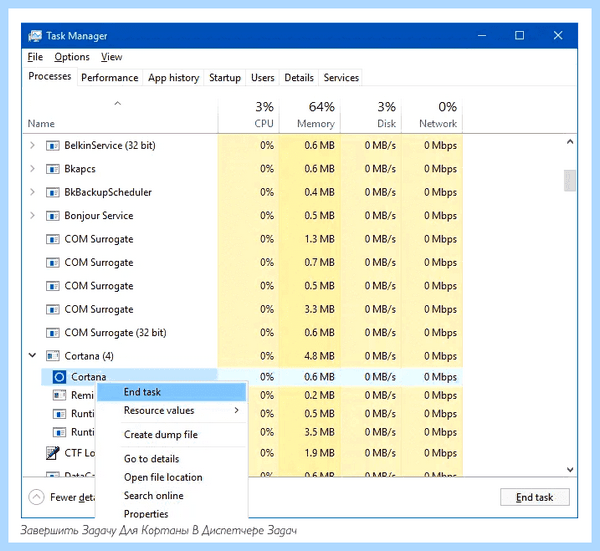600x551 pixels.
Task: Click the COM Surrogate 3.3 MB row icon
Action: (52, 310)
